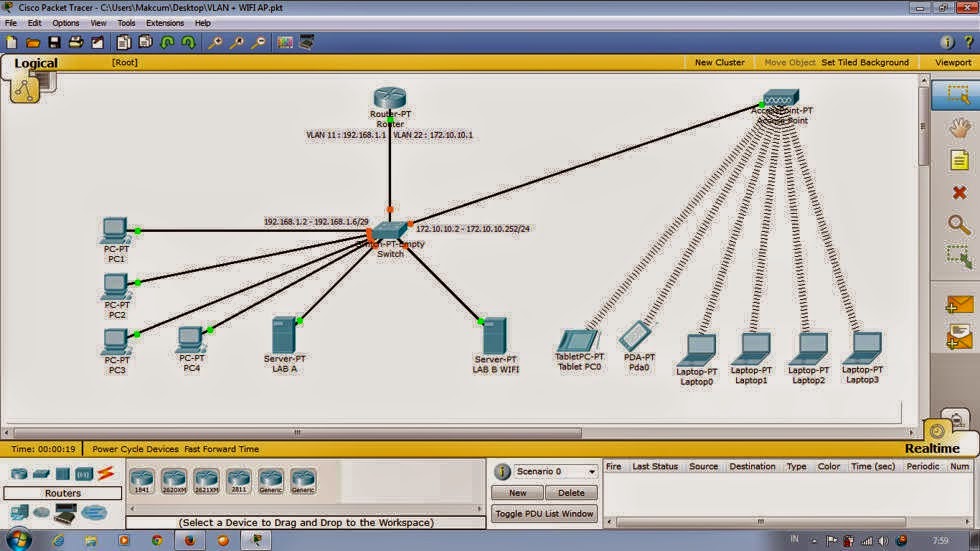Image resolution: width=980 pixels, height=551 pixels.
Task: Open the Tools menu
Action: (x=126, y=23)
